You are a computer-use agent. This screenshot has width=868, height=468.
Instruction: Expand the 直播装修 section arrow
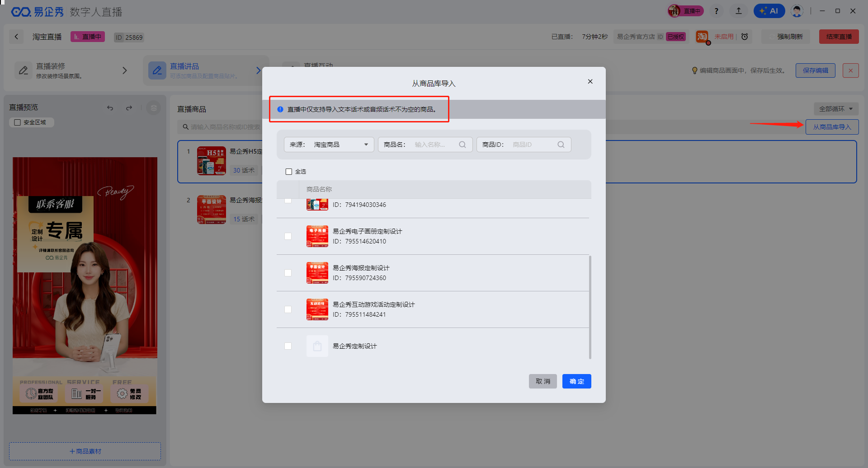click(x=125, y=70)
